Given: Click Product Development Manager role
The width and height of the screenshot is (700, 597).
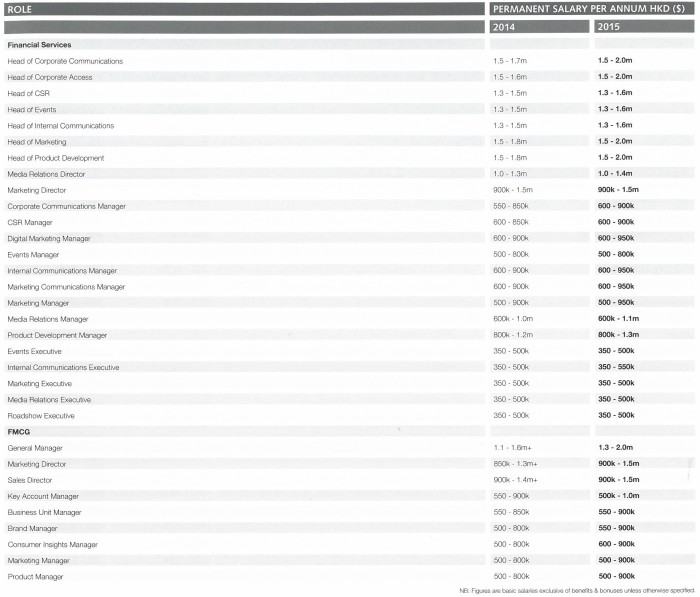Looking at the screenshot, I should (x=57, y=335).
